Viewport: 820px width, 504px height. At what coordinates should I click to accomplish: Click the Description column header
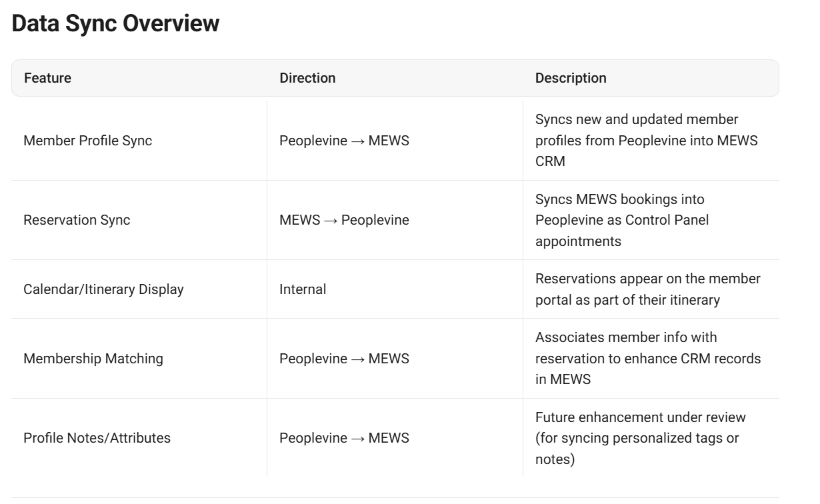[571, 78]
